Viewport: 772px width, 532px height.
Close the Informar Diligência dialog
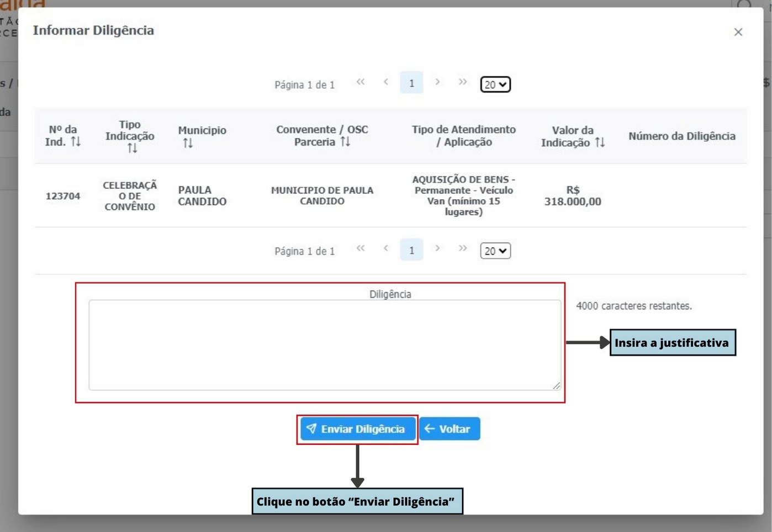pyautogui.click(x=738, y=32)
